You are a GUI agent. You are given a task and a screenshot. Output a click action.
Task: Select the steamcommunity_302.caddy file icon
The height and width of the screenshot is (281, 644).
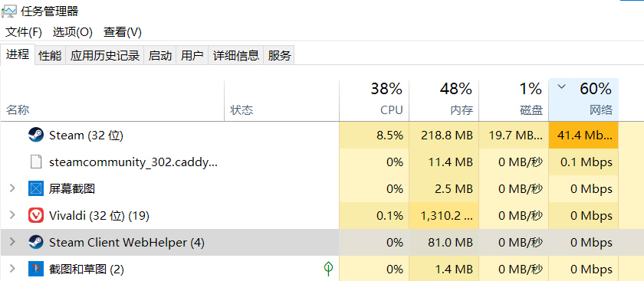[36, 162]
